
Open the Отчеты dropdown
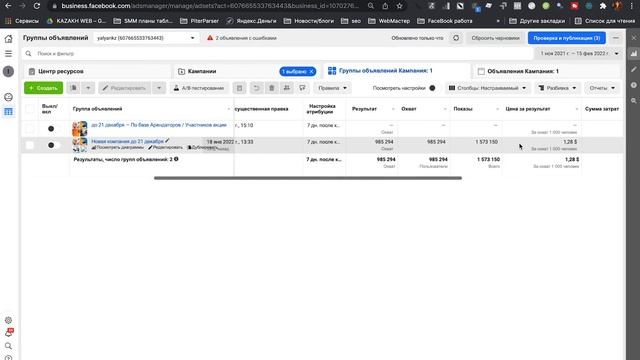coord(602,88)
